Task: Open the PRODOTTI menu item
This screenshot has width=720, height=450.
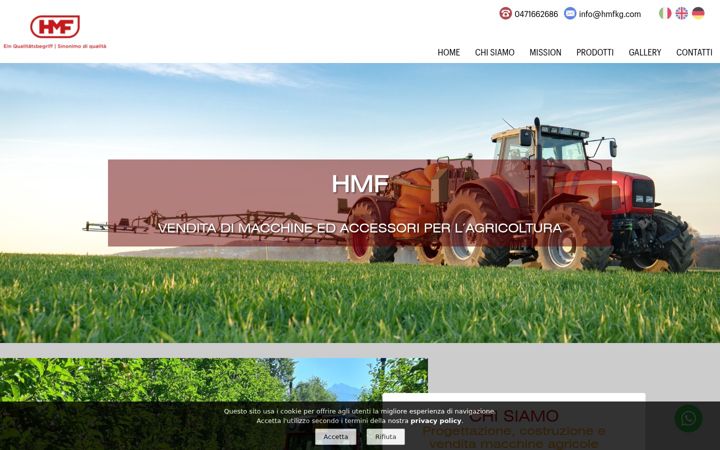Action: tap(595, 52)
